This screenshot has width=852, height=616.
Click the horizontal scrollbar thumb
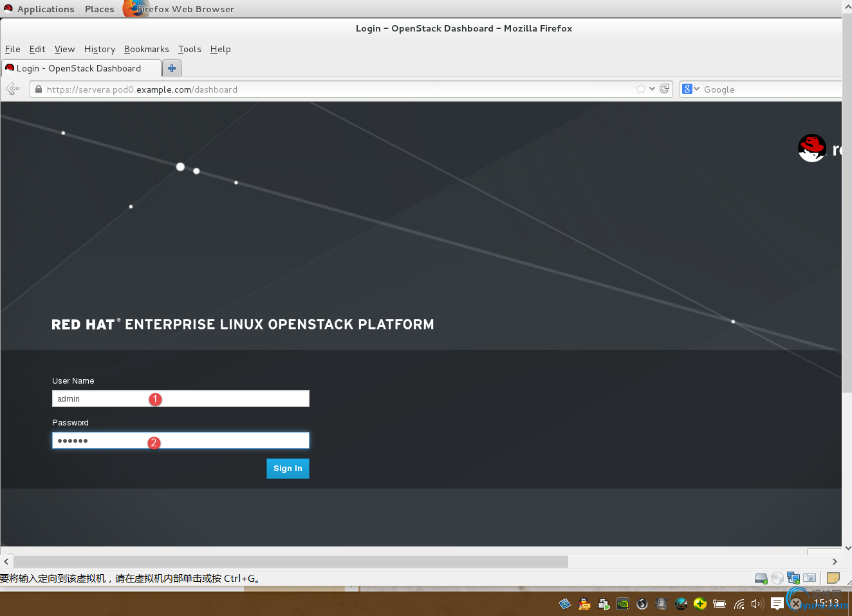click(291, 561)
